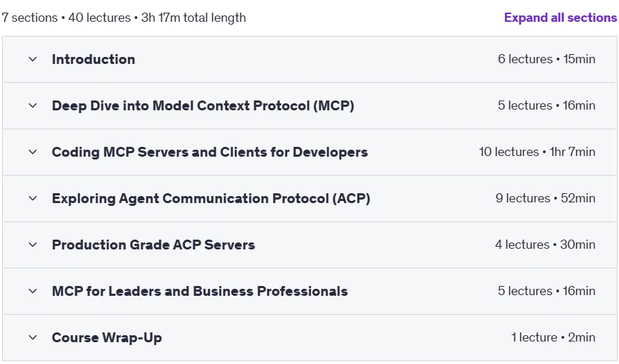Click chevron beside Coding MCP Servers and Clients
The width and height of the screenshot is (619, 364).
click(x=33, y=152)
